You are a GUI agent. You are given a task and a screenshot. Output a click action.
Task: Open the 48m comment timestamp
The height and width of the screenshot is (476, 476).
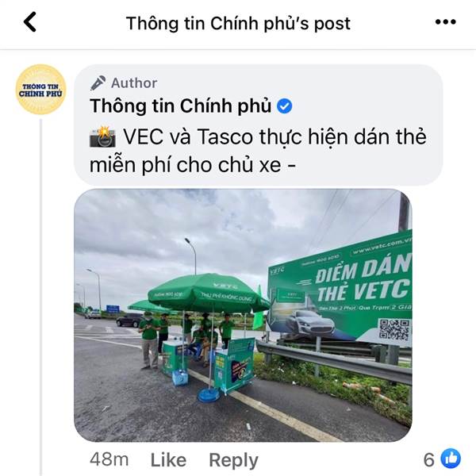click(109, 459)
